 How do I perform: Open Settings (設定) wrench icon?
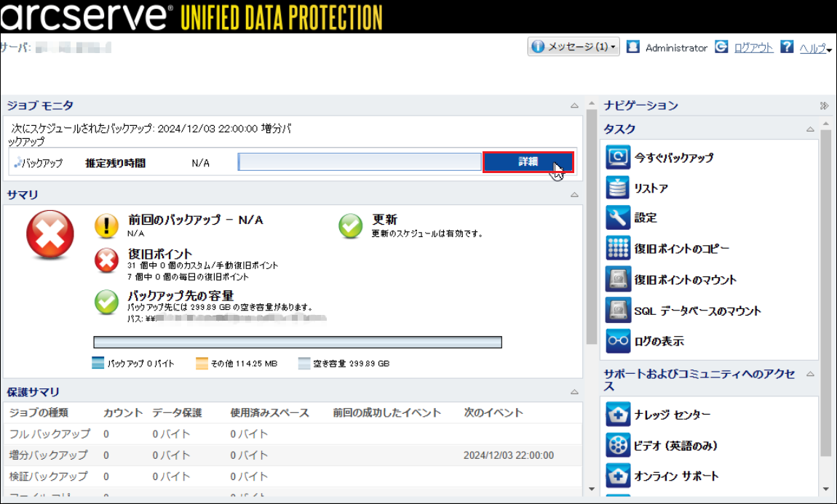pos(618,217)
